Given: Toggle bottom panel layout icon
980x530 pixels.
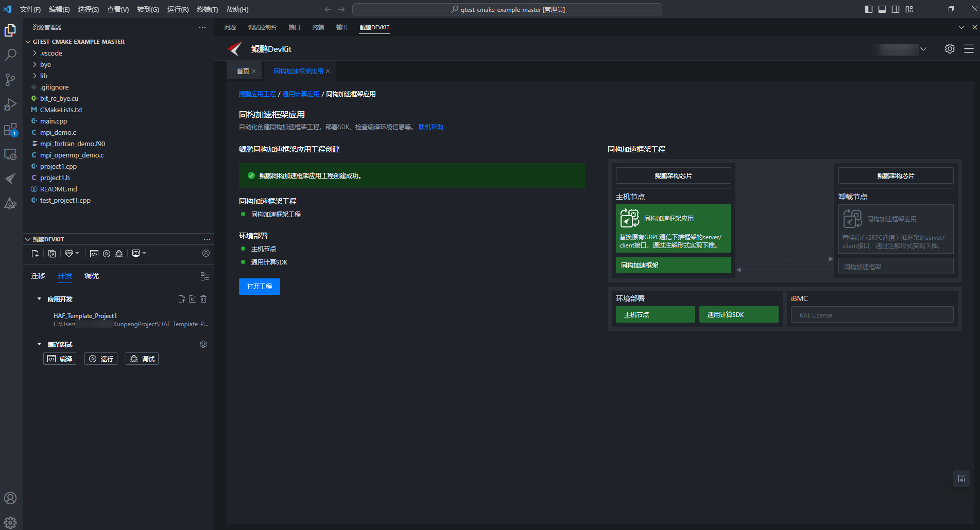Looking at the screenshot, I should pos(882,9).
